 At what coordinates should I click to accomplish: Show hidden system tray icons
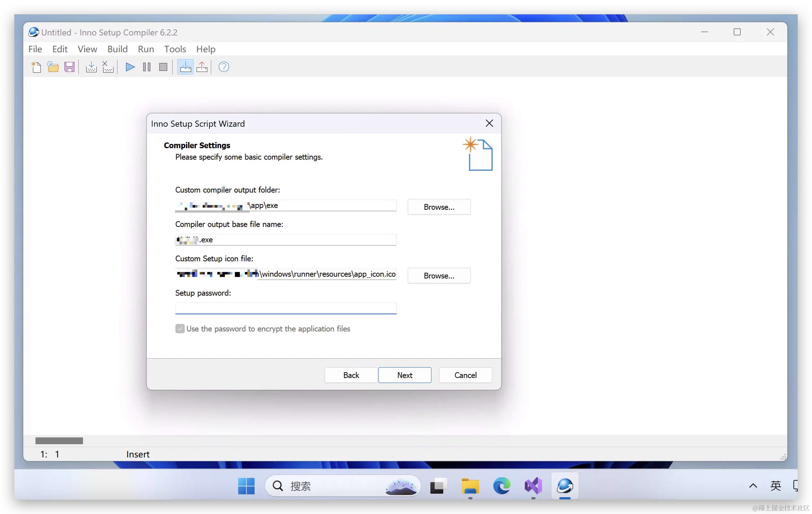[753, 486]
